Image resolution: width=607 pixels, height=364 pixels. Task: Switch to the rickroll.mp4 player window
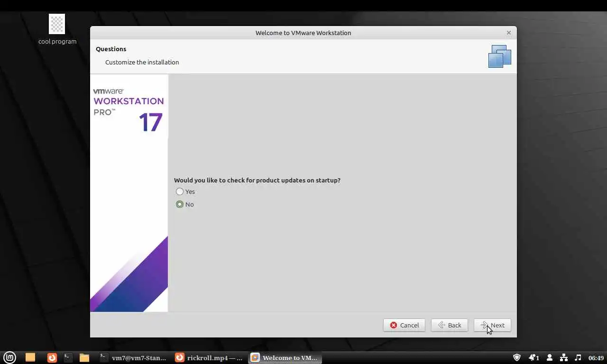click(x=209, y=358)
